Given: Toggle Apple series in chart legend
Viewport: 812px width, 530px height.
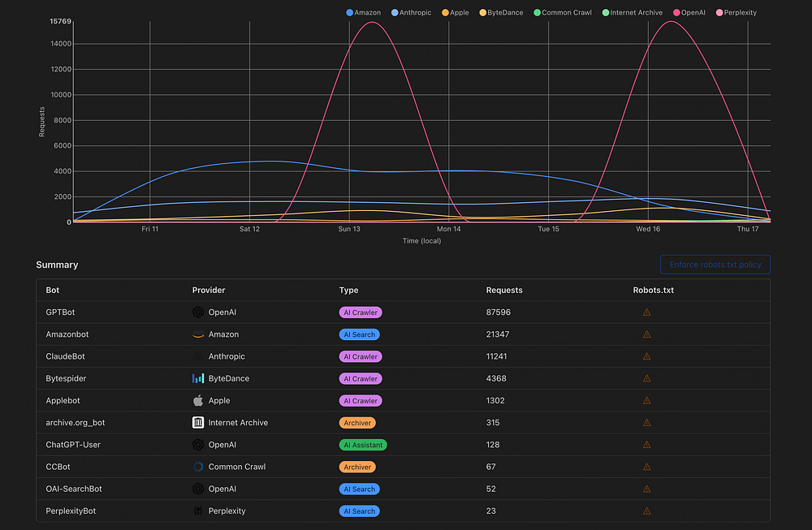Looking at the screenshot, I should 456,12.
